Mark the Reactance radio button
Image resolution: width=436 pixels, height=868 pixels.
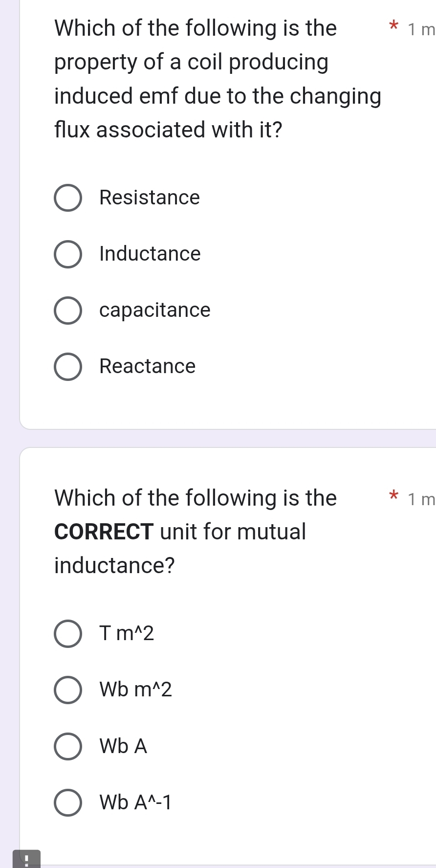coord(68,367)
